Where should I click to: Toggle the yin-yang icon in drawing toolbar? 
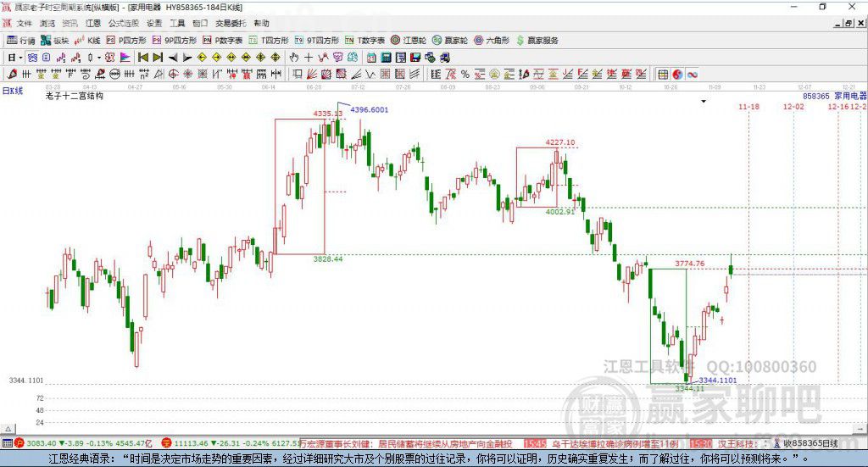point(677,74)
